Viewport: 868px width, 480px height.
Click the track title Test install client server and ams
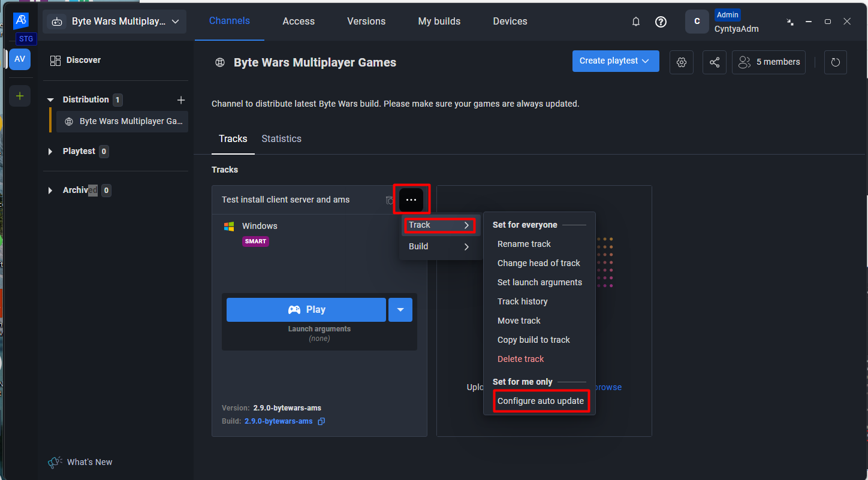click(x=286, y=200)
